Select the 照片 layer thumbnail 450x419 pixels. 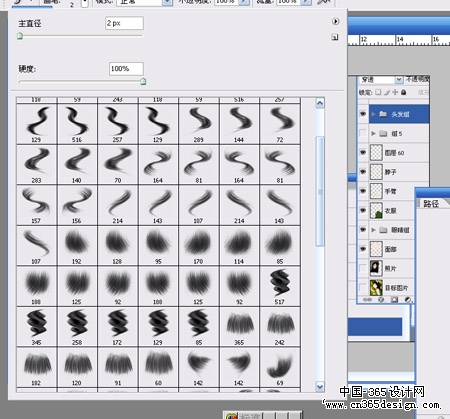pos(376,268)
